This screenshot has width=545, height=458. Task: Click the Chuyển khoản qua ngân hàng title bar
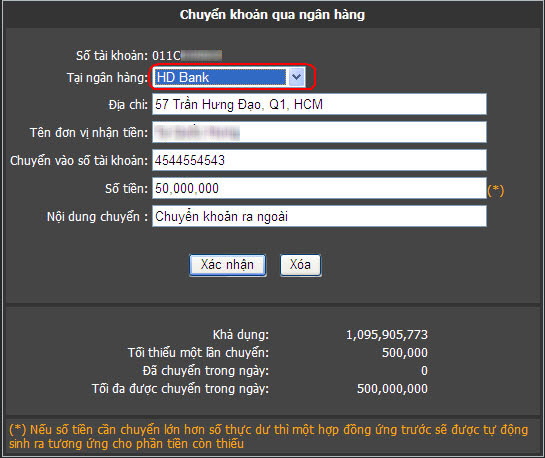point(272,15)
